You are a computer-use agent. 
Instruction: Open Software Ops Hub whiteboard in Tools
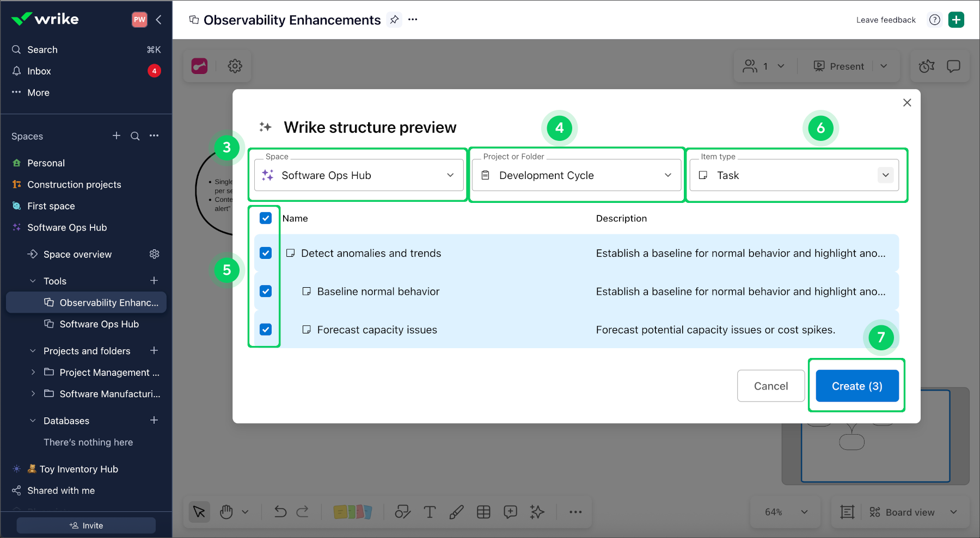pyautogui.click(x=99, y=324)
